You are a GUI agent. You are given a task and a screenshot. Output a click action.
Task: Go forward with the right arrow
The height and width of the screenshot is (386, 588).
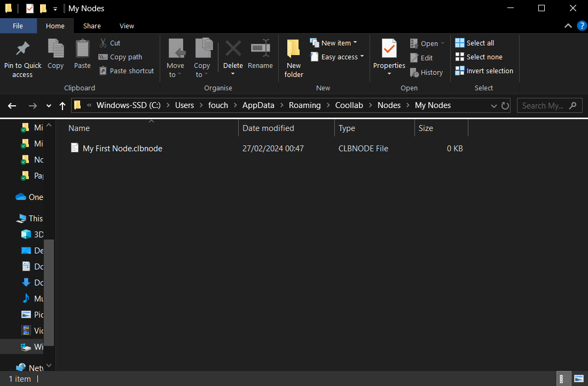(33, 106)
